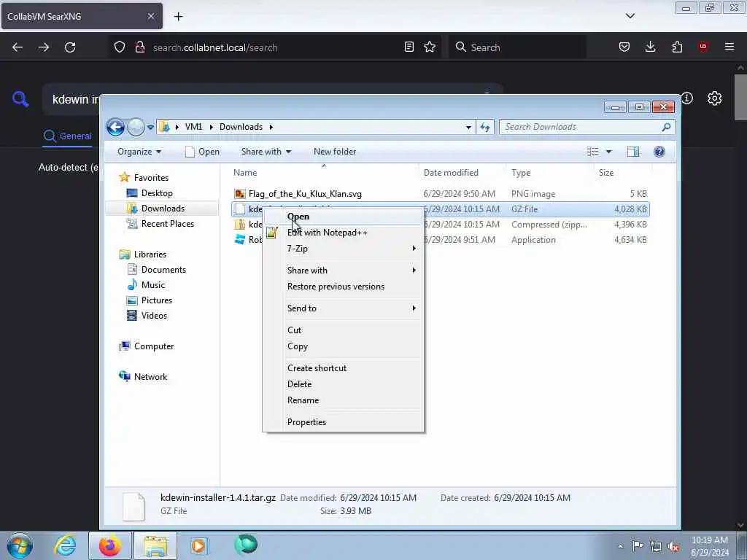
Task: Click VM1 breadcrumb in address bar
Action: tap(193, 127)
